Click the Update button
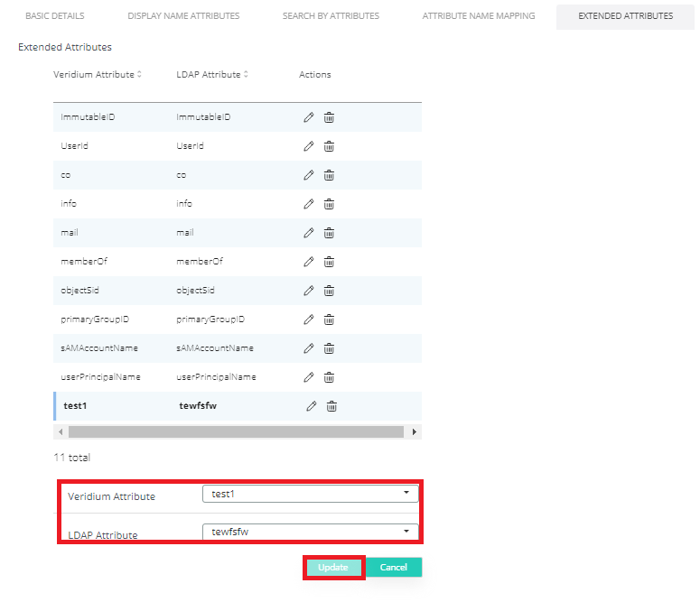Screen dimensions: 700x602 click(x=332, y=568)
